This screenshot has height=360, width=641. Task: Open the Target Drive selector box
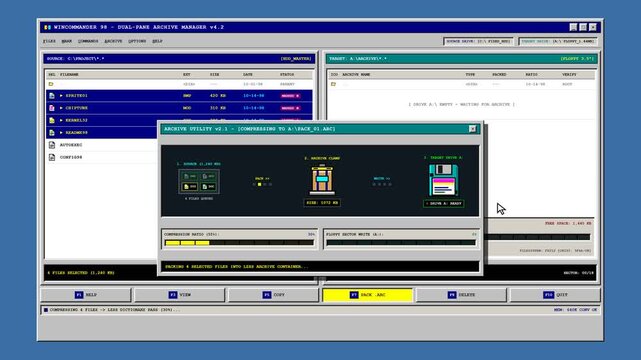[x=558, y=41]
